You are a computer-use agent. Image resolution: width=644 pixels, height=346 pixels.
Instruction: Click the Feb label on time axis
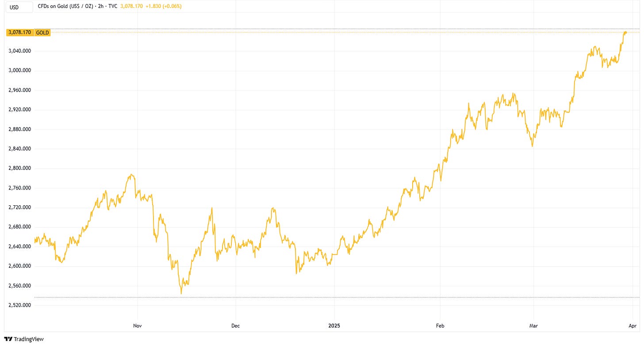[440, 326]
